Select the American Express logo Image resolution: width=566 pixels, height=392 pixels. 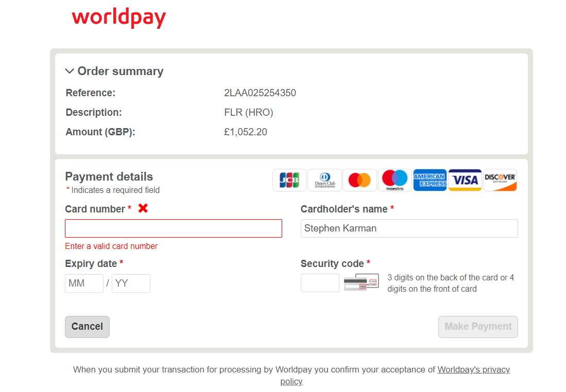pyautogui.click(x=430, y=180)
